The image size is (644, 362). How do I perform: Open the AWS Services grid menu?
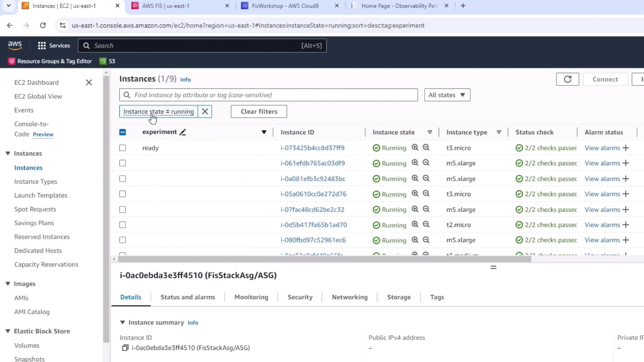tap(42, 46)
